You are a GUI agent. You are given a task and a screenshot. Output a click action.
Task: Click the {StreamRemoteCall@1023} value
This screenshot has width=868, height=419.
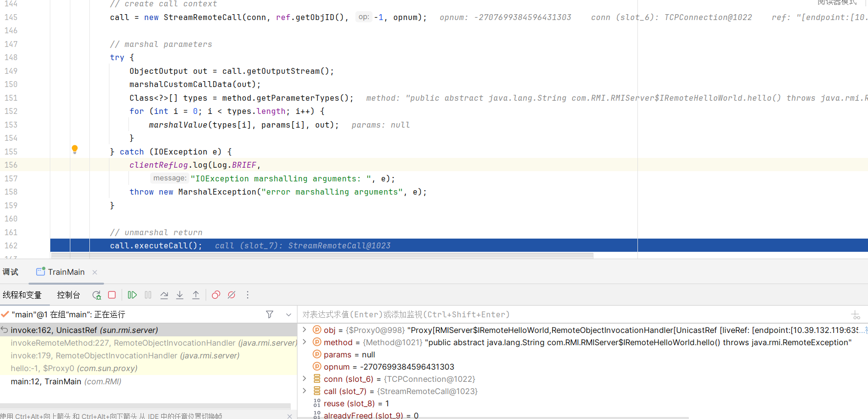click(427, 391)
